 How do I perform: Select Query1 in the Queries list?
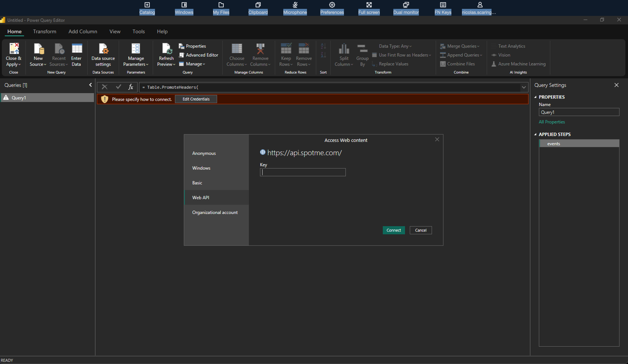47,98
